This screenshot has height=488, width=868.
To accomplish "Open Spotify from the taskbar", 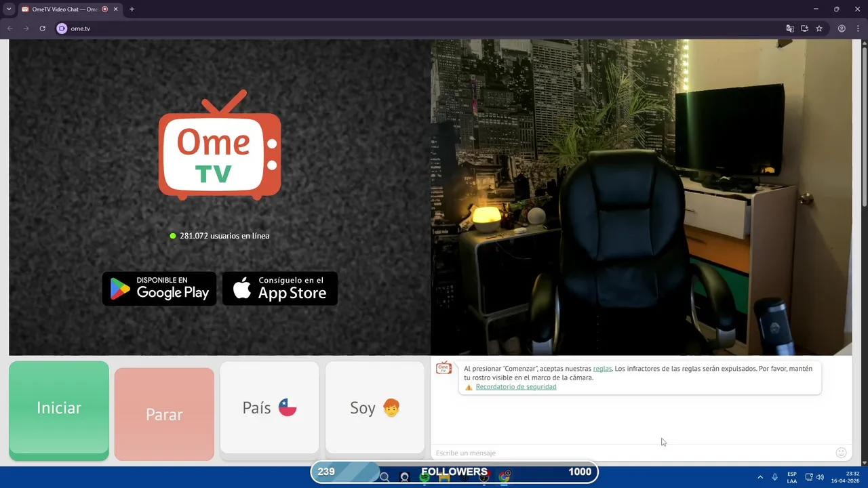I will [x=425, y=477].
